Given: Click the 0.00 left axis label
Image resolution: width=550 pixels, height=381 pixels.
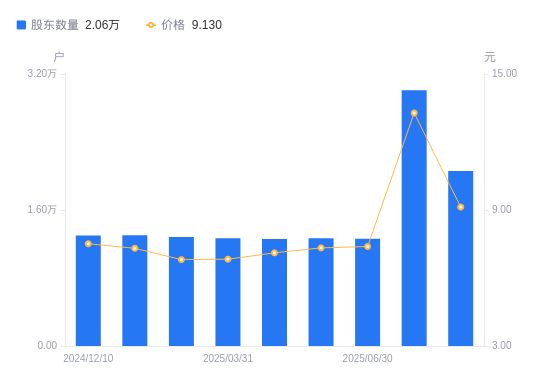Looking at the screenshot, I should pos(47,346).
